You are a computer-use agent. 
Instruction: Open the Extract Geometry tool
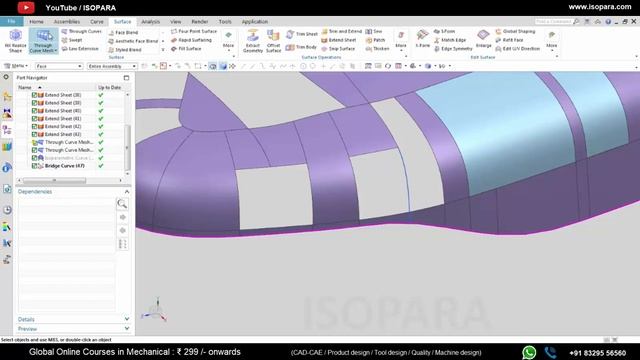253,41
